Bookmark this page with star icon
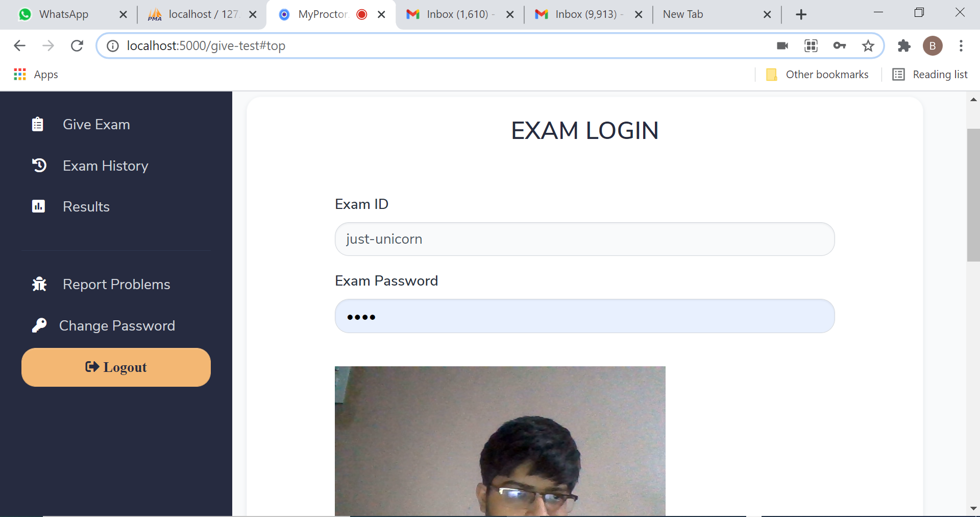Screen dimensions: 980x517 click(868, 46)
